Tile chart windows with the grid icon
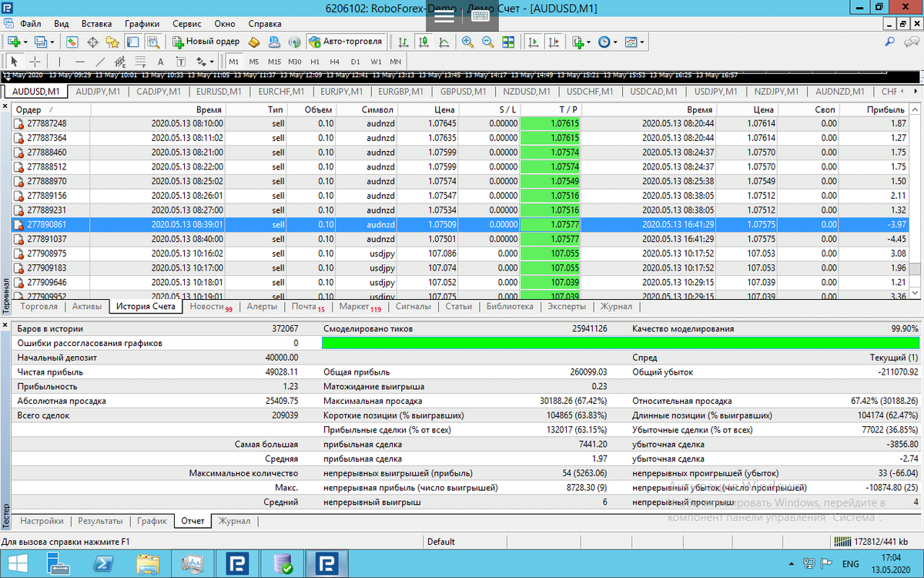Viewport: 924px width, 578px height. tap(508, 42)
